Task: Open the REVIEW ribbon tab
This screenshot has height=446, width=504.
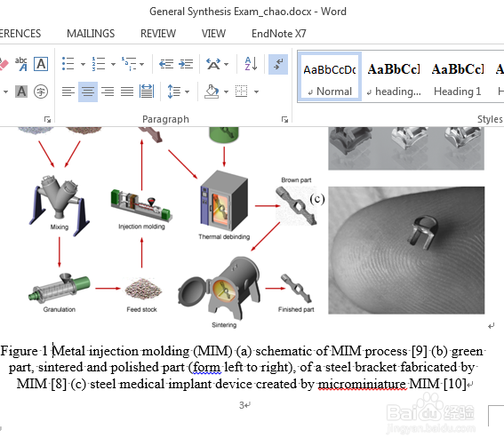Action: coord(158,34)
